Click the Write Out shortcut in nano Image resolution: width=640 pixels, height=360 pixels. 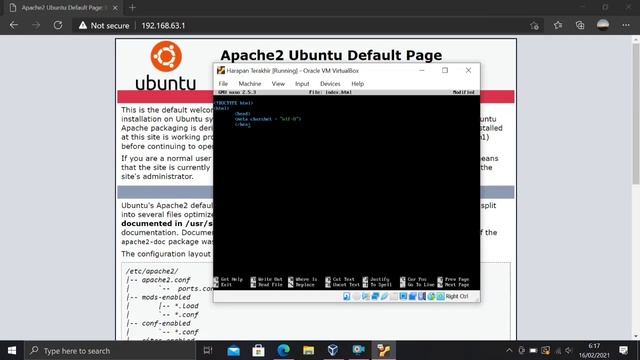pos(266,279)
